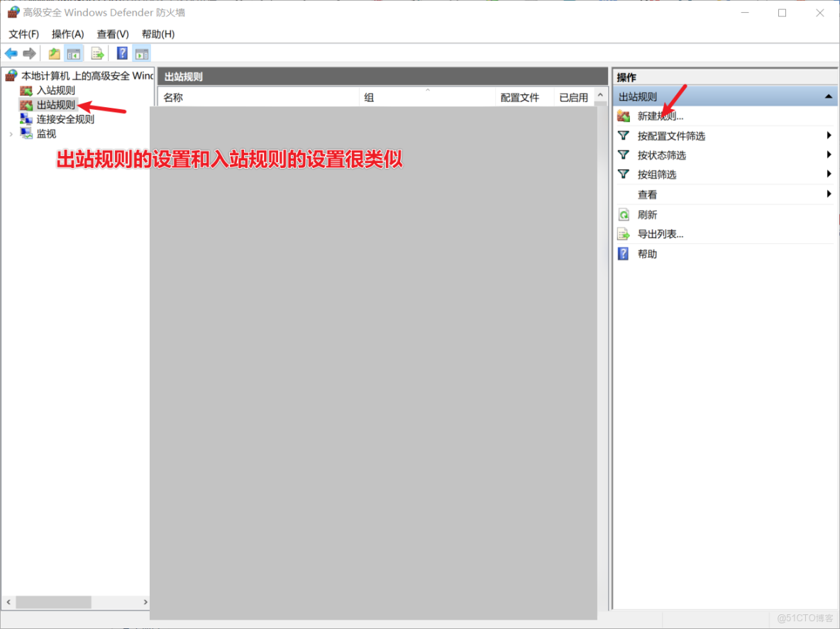Click the forward navigation arrow
840x629 pixels.
coord(29,52)
